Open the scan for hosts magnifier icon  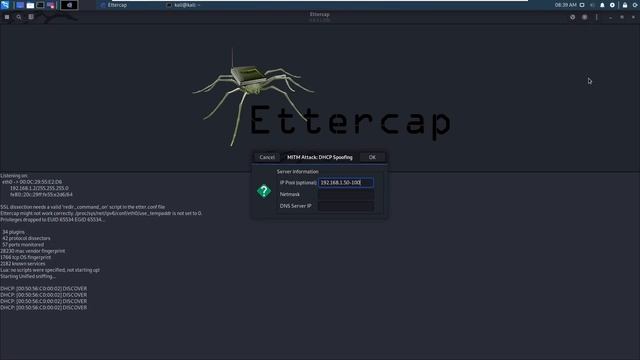(19, 17)
